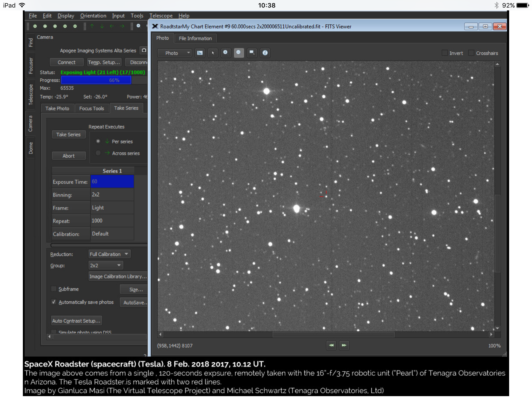Uncheck Automatically save photos

(x=54, y=302)
